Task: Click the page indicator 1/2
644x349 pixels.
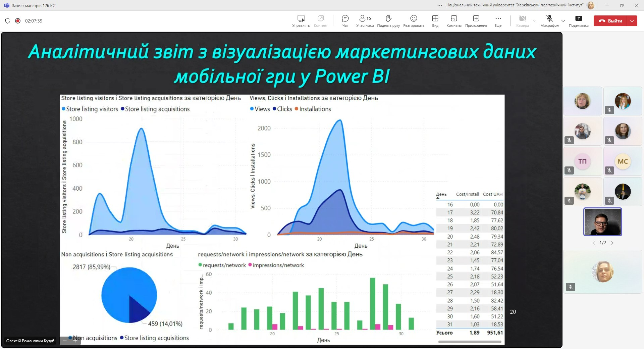Action: click(x=603, y=243)
